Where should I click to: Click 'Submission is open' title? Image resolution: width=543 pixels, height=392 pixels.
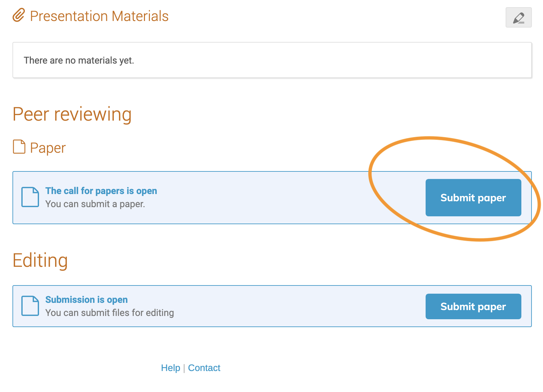(86, 300)
